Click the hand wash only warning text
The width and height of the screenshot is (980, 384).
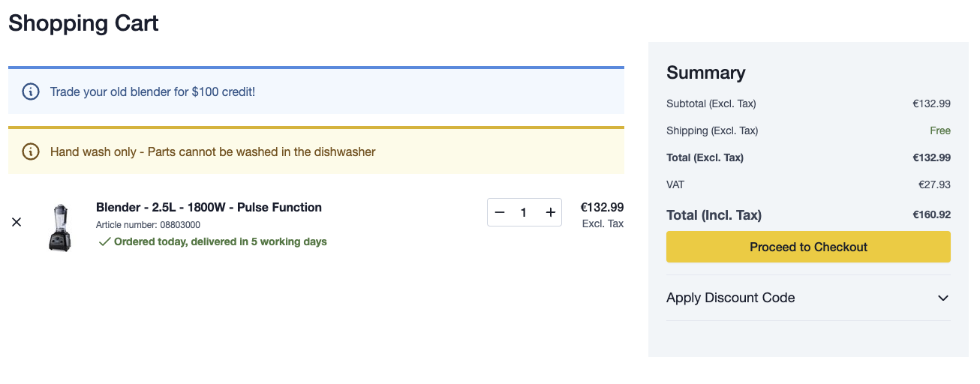point(212,152)
